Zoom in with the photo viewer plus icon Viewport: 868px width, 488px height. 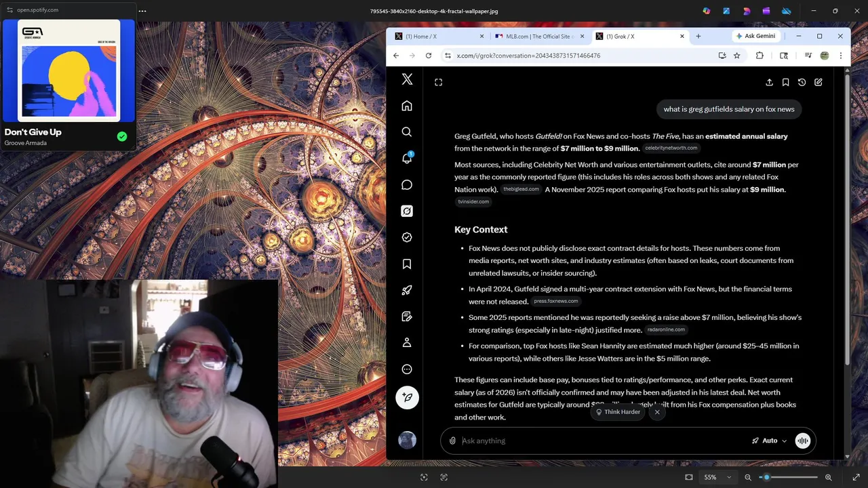(829, 477)
